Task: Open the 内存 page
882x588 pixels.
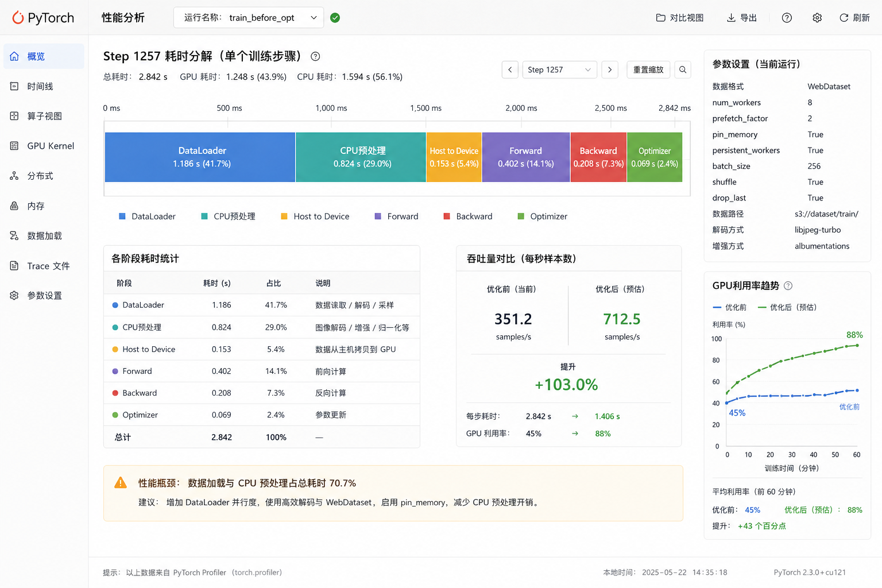Action: coord(44,206)
